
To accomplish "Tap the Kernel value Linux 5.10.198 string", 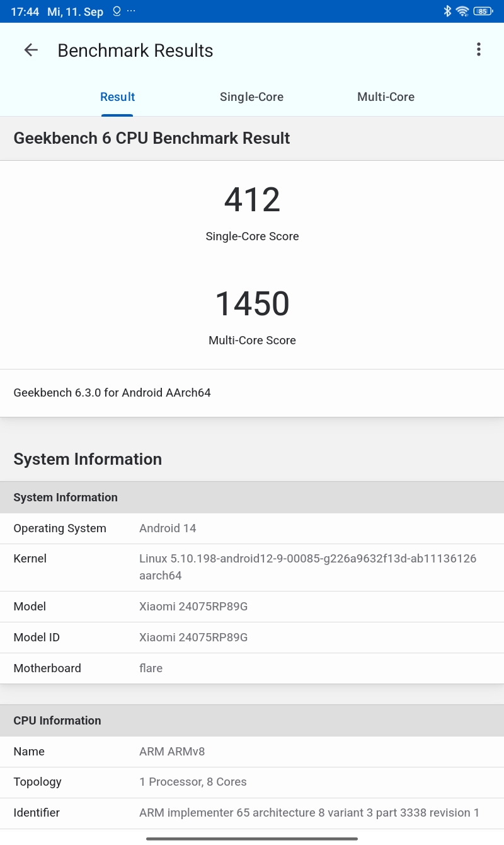I will (308, 567).
